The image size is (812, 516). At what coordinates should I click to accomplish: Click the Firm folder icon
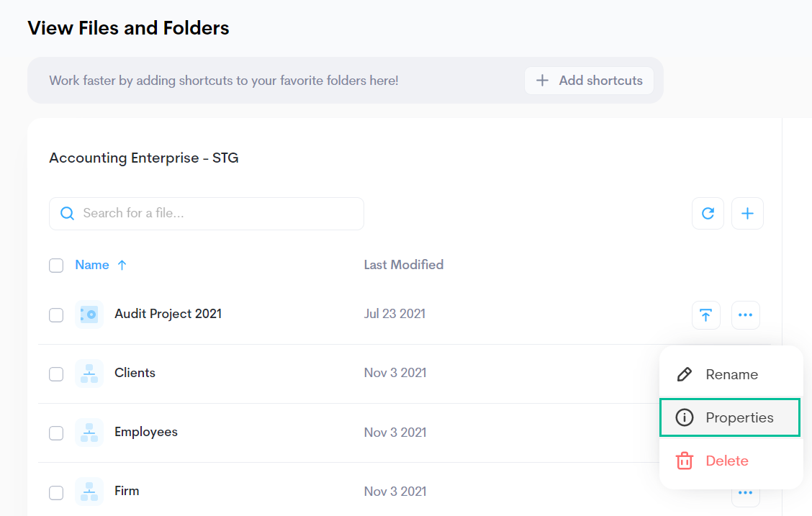89,492
